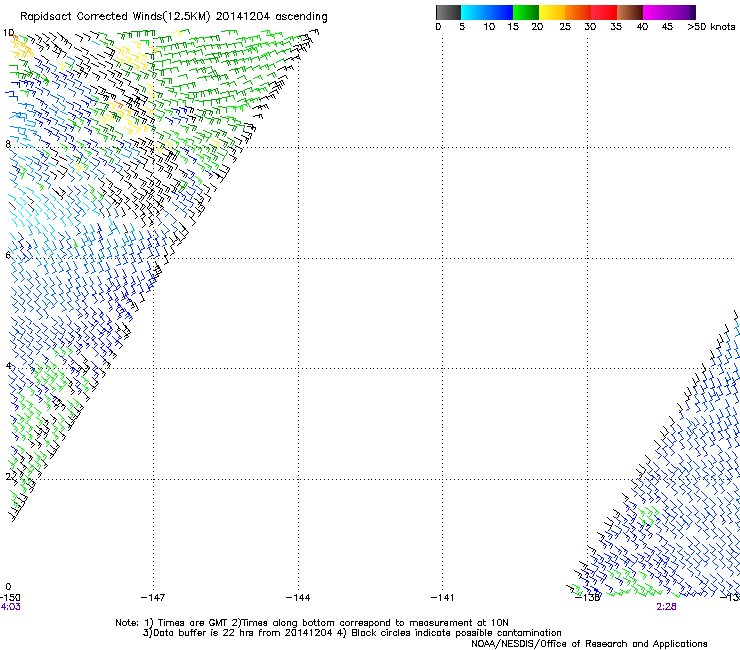Click the orange 25-30 knots color band
The width and height of the screenshot is (740, 650).
[x=578, y=12]
